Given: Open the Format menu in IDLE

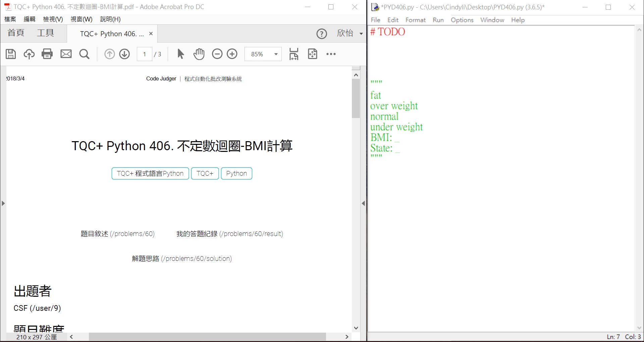Looking at the screenshot, I should point(416,20).
